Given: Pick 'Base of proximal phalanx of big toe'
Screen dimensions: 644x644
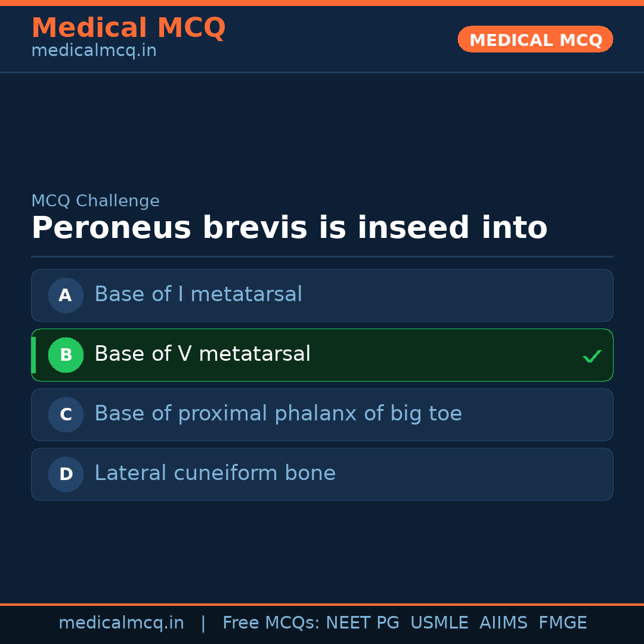Looking at the screenshot, I should 278,414.
